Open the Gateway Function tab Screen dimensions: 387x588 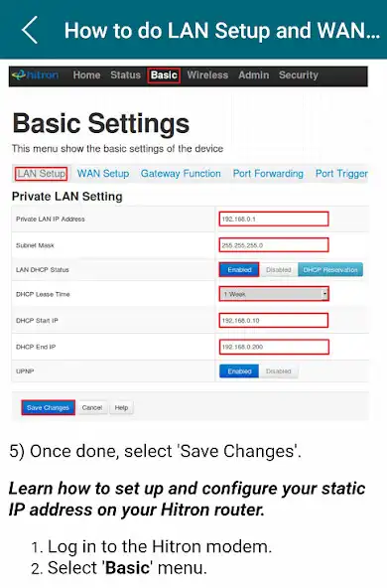pyautogui.click(x=181, y=174)
